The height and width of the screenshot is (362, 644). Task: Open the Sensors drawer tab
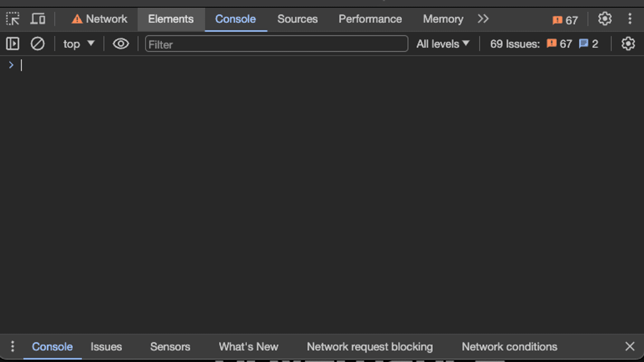[x=170, y=347]
